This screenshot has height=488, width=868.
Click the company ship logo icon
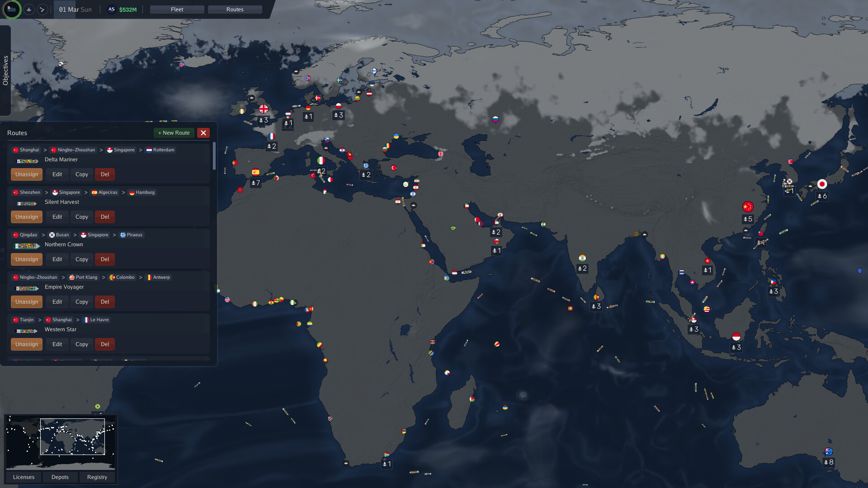coord(12,9)
